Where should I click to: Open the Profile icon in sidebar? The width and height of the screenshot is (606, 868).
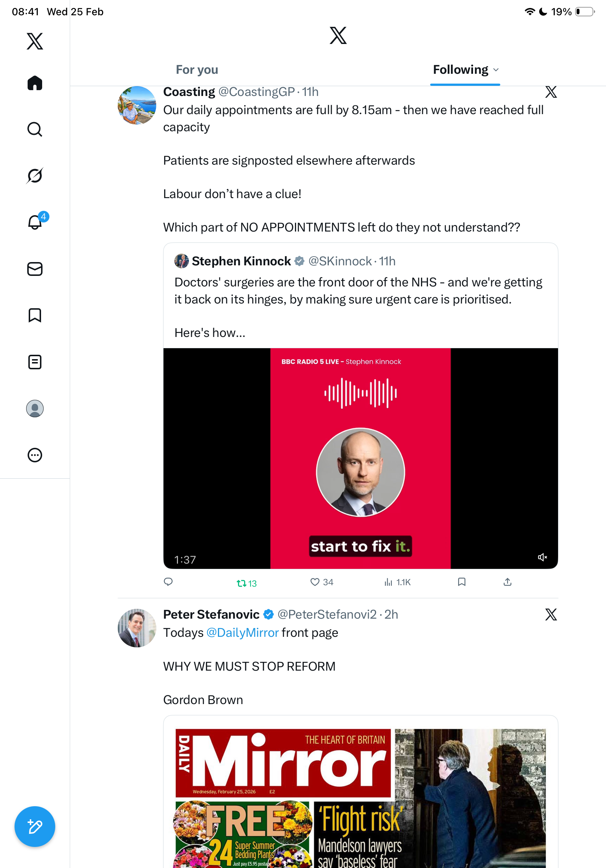(x=35, y=409)
